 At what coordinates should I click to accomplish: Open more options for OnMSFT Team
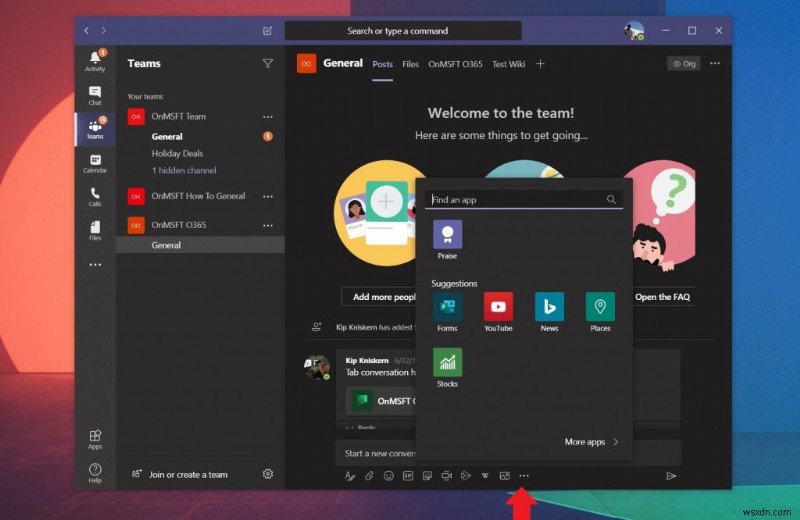pos(267,117)
